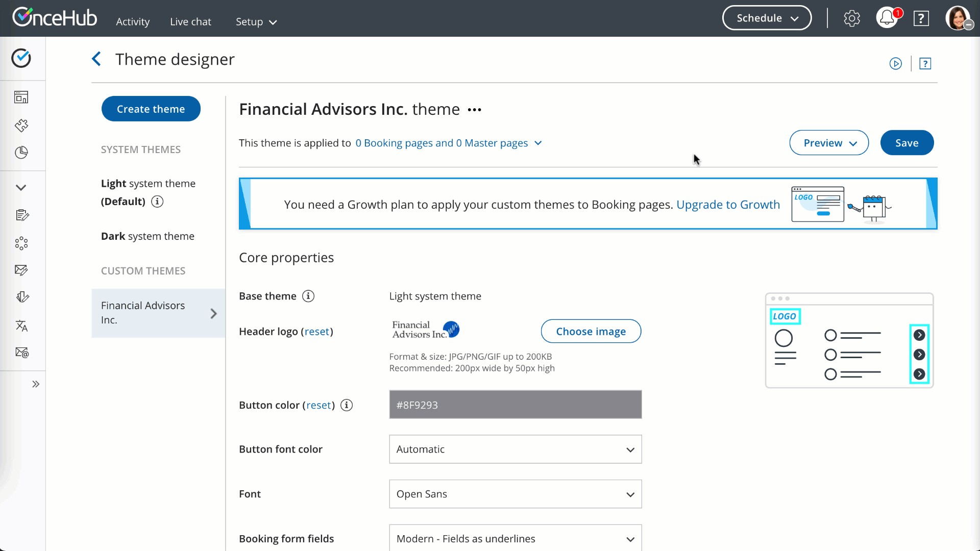The height and width of the screenshot is (551, 980).
Task: Open the Schedule dropdown button
Action: point(767,18)
